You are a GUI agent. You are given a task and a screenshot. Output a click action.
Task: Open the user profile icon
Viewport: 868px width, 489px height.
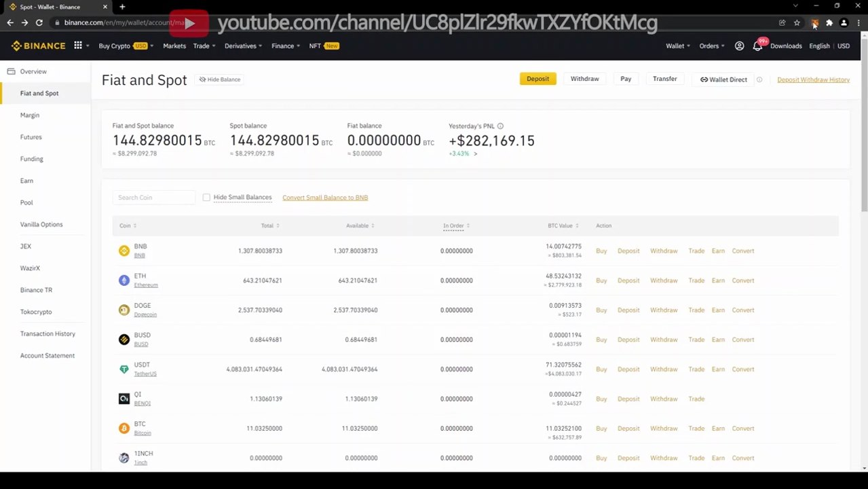coord(740,46)
